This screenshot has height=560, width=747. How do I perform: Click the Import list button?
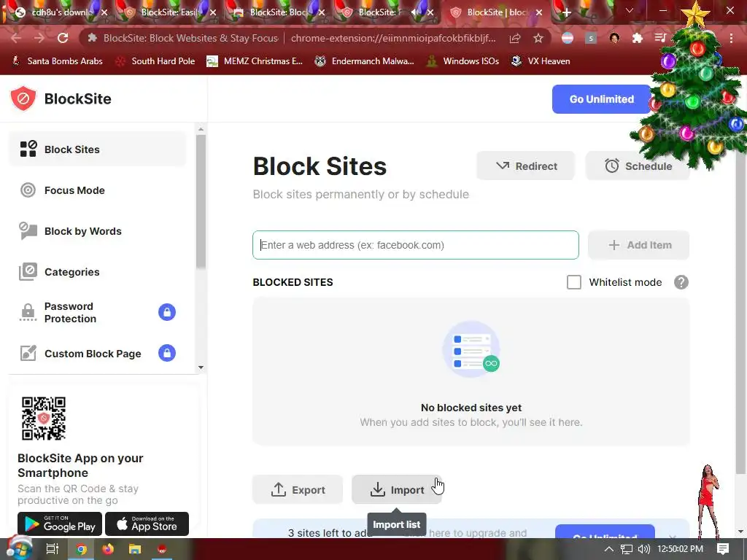point(397,489)
